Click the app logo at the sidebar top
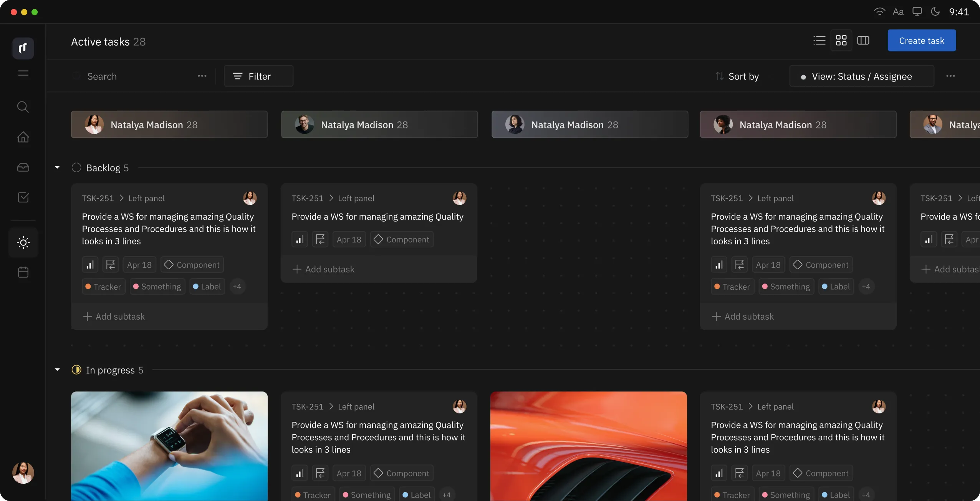This screenshot has height=501, width=980. click(23, 48)
